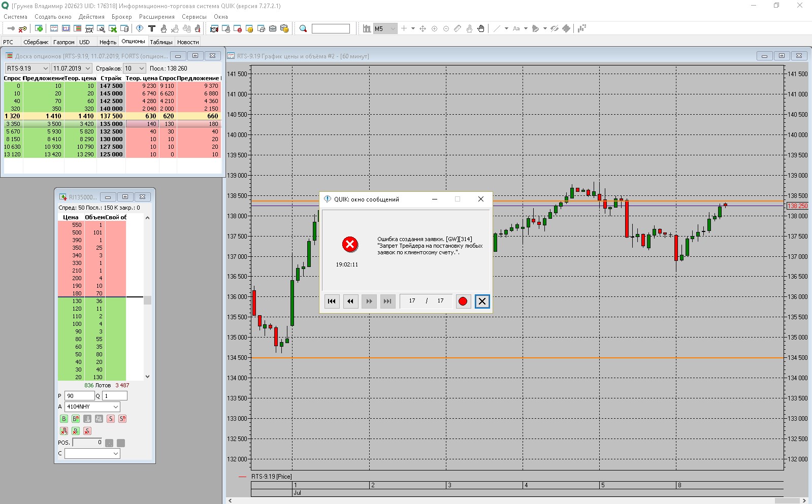Click the quantity Q input field

(115, 396)
